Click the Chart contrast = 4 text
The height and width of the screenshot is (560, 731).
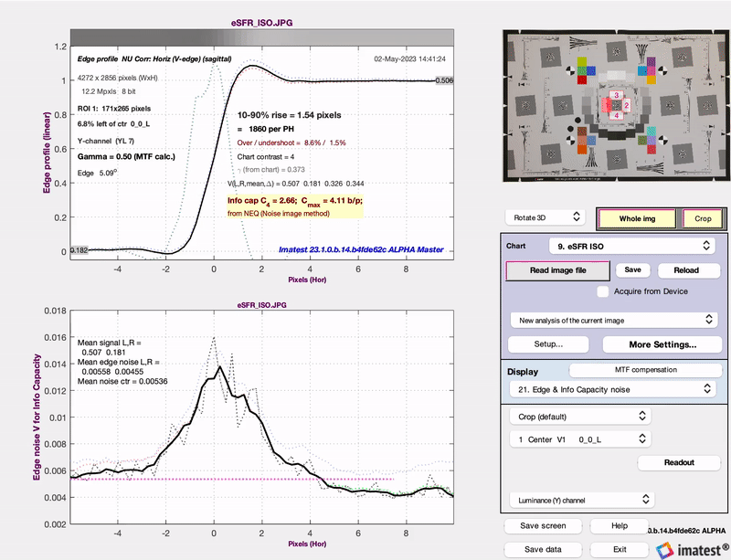coord(266,156)
